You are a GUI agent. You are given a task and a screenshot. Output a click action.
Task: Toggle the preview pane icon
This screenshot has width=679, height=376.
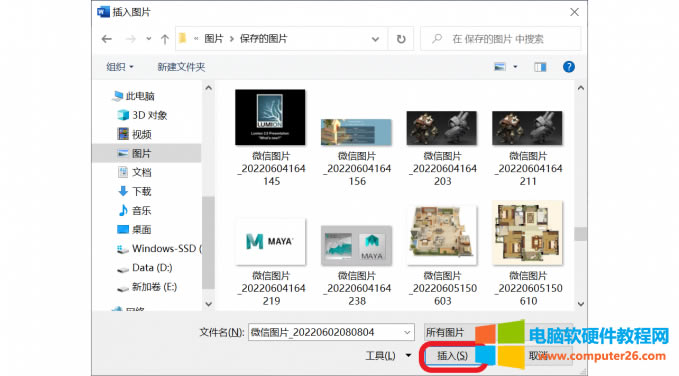[x=540, y=67]
